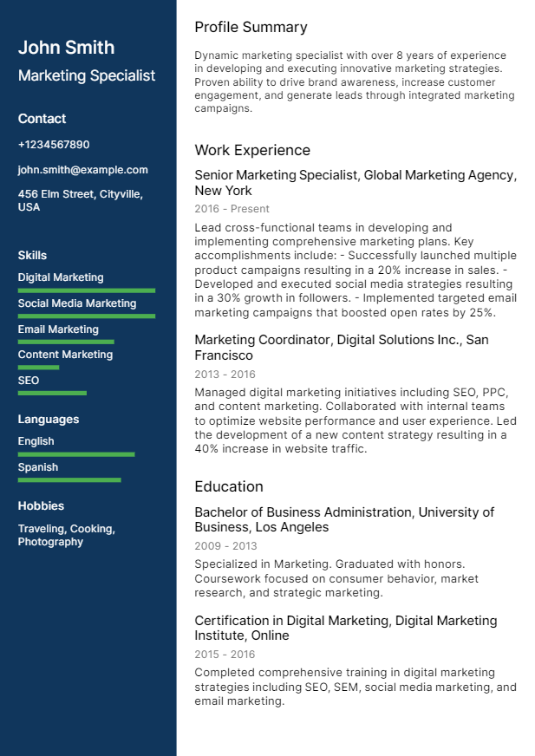Select the Bachelor of Business Administration title
This screenshot has width=535, height=756.
pyautogui.click(x=343, y=519)
